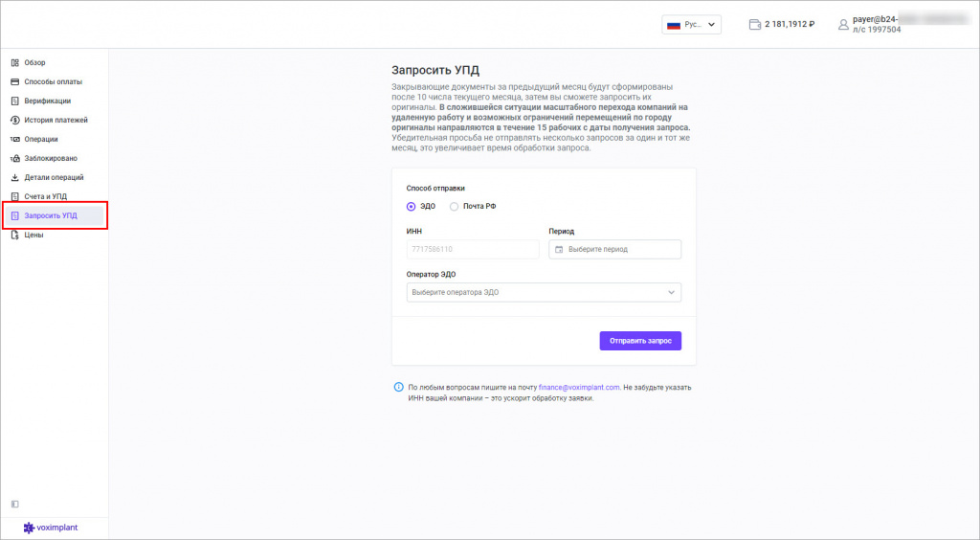Viewport: 980px width, 540px height.
Task: Open the Цены menu item
Action: pos(34,235)
